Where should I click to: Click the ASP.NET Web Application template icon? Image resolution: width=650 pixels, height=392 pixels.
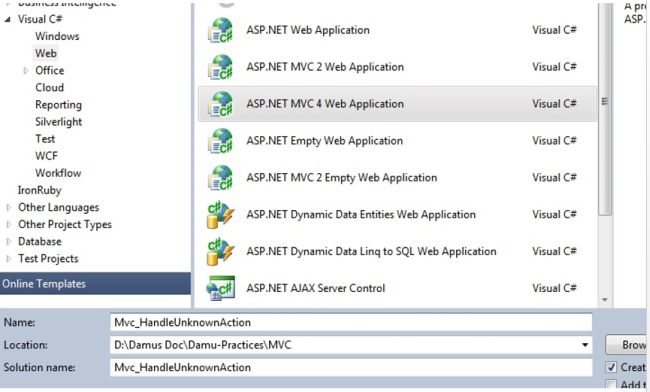click(220, 30)
